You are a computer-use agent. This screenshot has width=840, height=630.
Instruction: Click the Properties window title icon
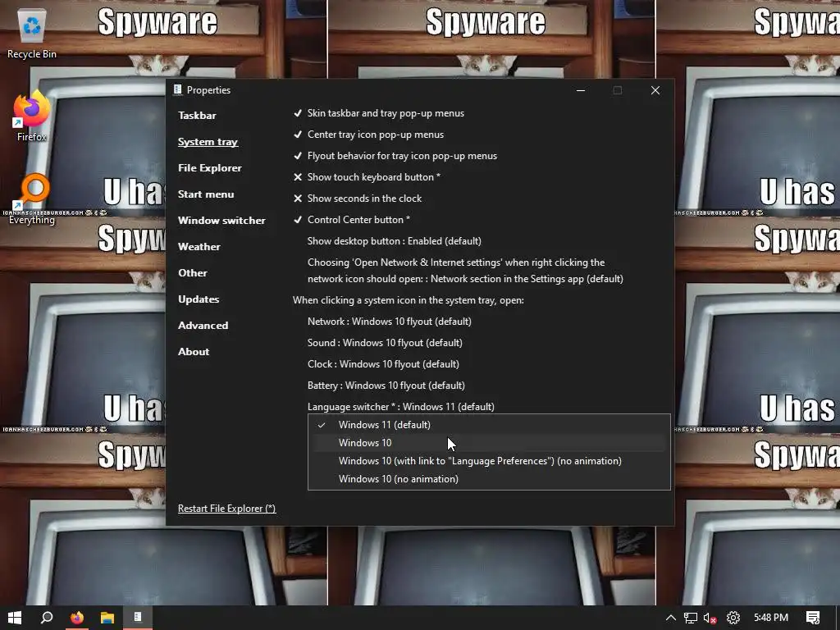178,90
